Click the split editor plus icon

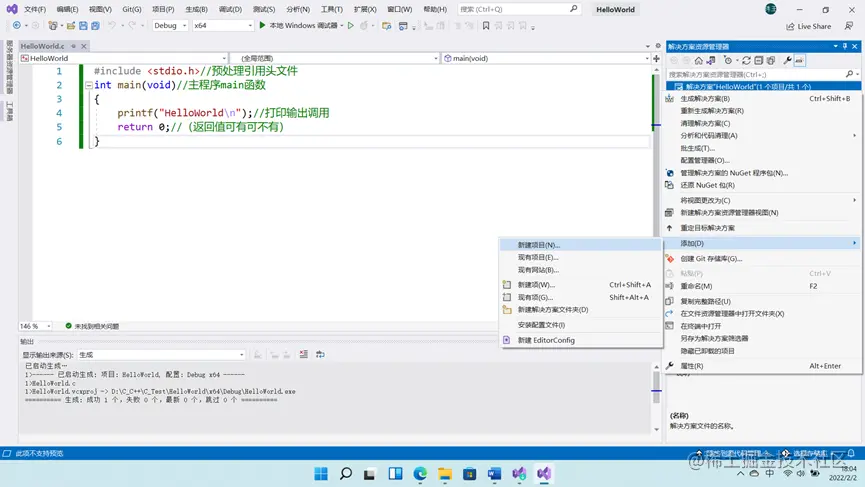(x=656, y=58)
